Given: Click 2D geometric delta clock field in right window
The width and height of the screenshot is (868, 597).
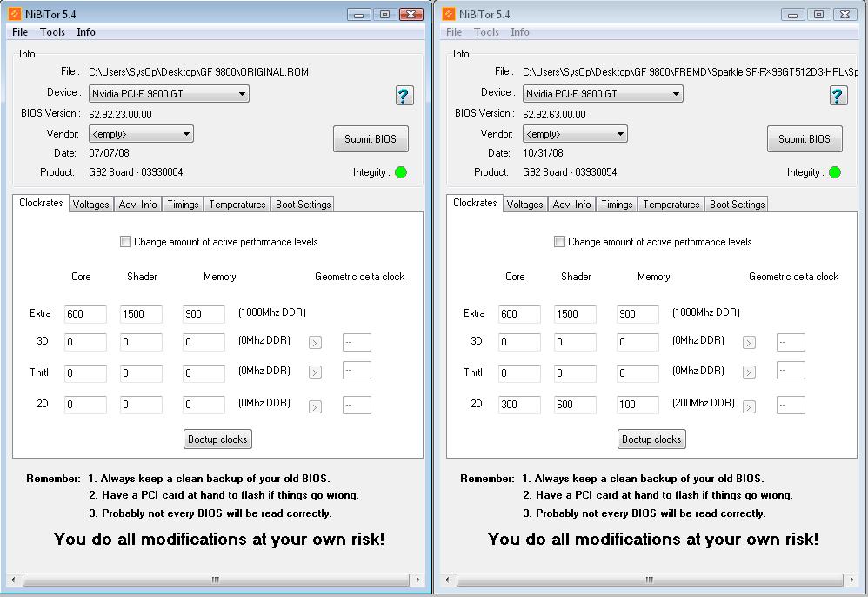Looking at the screenshot, I should click(791, 405).
